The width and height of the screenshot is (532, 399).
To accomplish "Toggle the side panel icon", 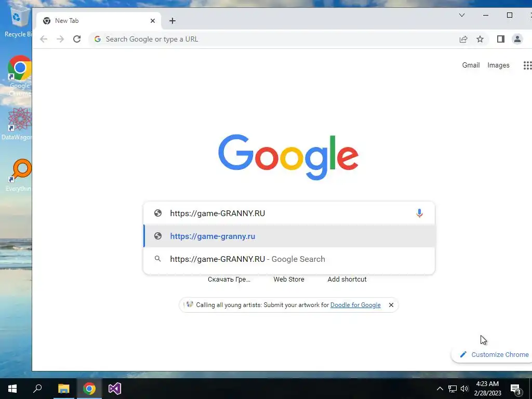I will (x=501, y=39).
